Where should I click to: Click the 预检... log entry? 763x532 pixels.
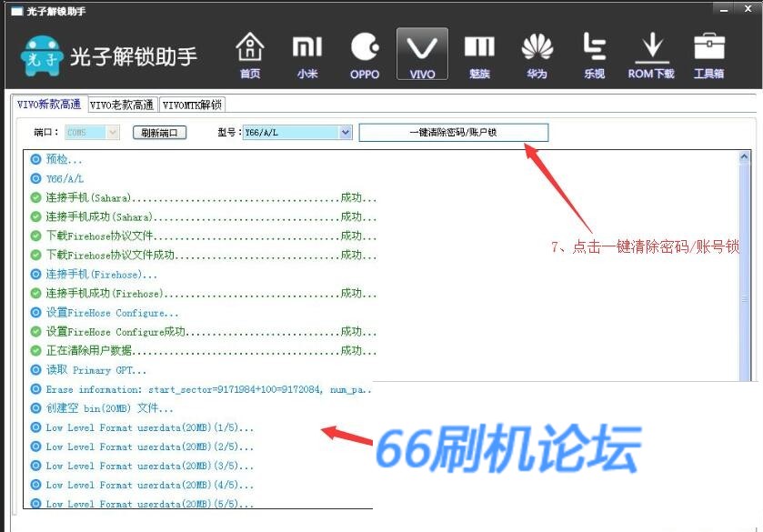64,159
